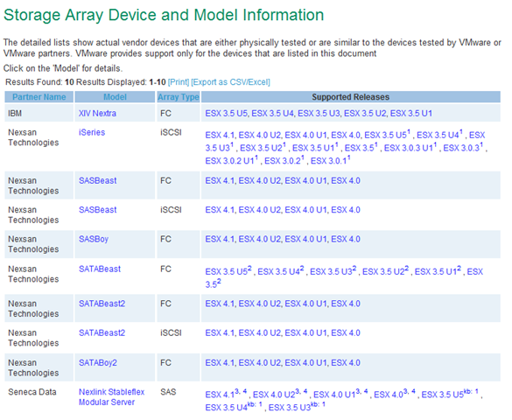512x420 pixels.
Task: Click ESX 4.1 in SATABoy2 row
Action: click(x=220, y=362)
